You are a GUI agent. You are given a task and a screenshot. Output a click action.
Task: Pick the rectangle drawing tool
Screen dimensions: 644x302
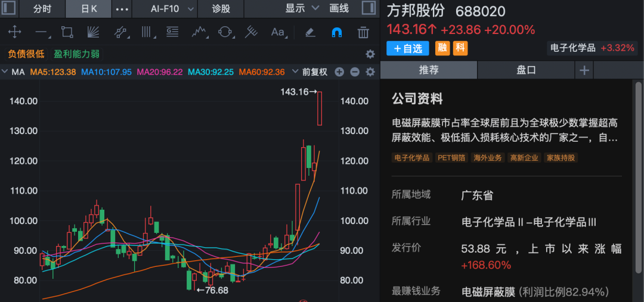pos(67,32)
